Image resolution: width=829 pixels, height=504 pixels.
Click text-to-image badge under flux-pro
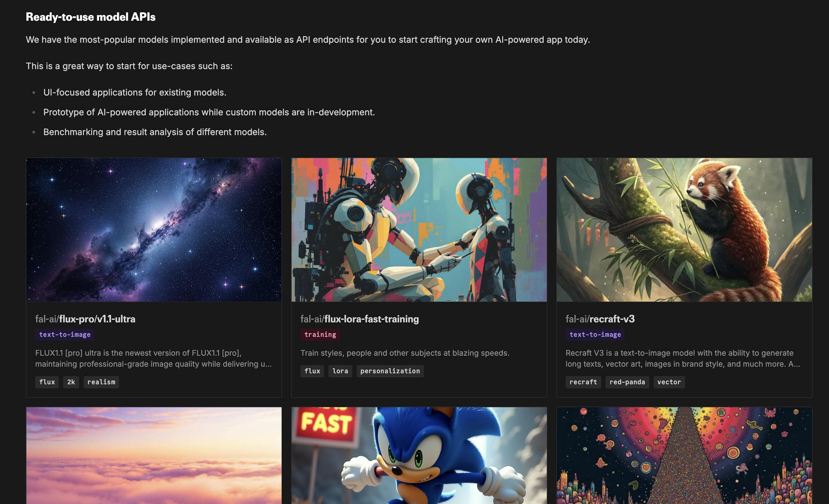[65, 334]
